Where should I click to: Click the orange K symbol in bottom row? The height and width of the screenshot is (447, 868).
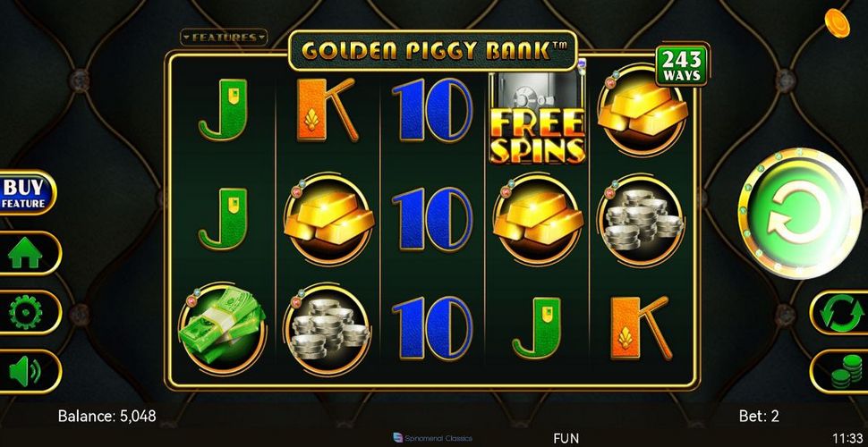[641, 327]
